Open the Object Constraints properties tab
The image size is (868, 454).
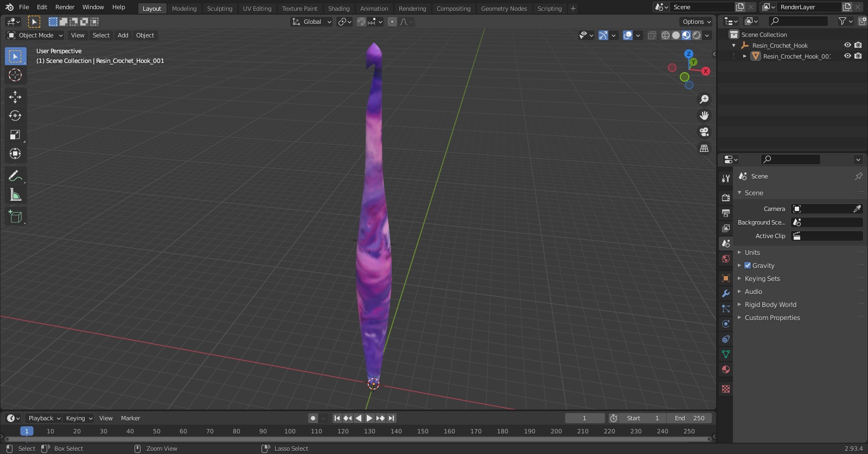(x=726, y=339)
